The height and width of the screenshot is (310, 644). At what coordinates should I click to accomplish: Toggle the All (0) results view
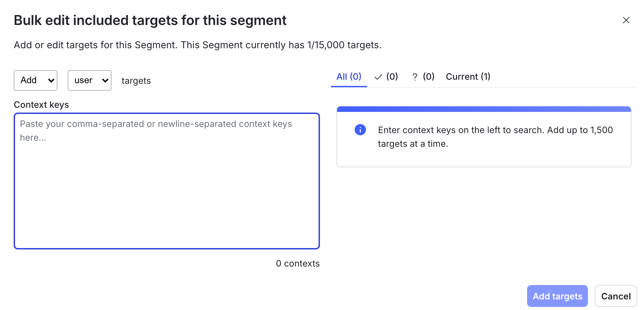pyautogui.click(x=349, y=77)
